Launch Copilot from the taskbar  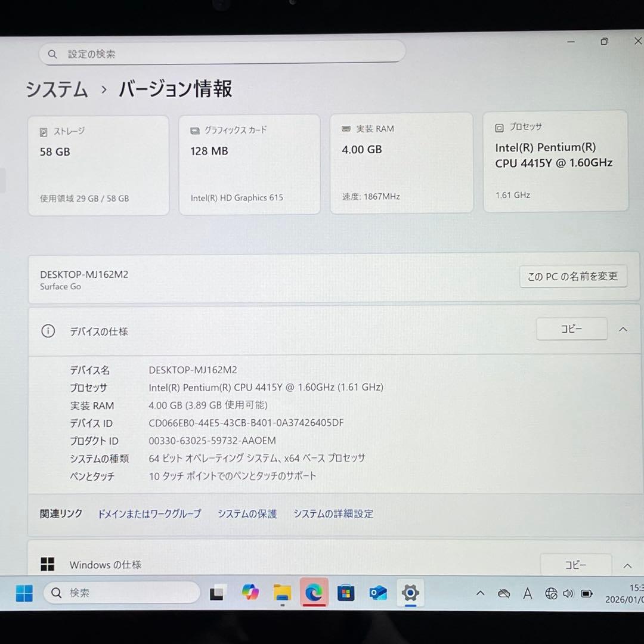[250, 592]
